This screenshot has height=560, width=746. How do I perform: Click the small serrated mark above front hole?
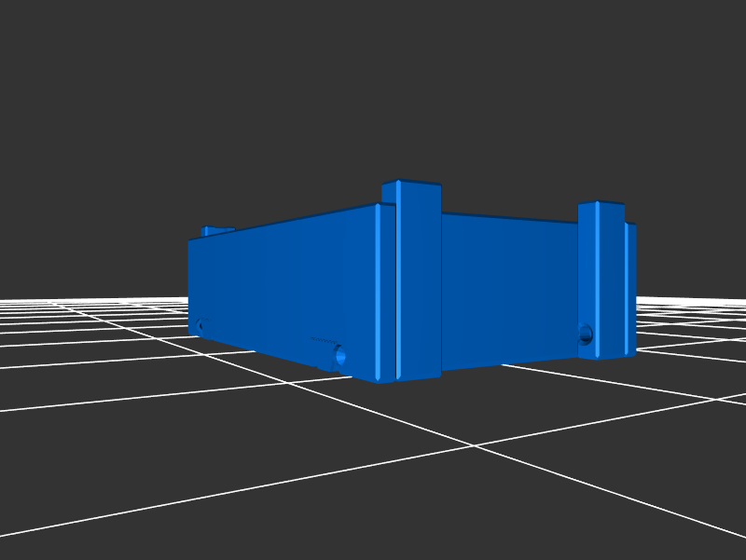click(322, 337)
